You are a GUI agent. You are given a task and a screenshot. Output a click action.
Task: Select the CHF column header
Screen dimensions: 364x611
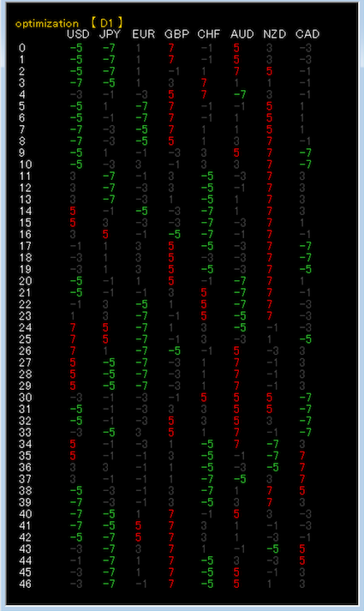point(209,34)
